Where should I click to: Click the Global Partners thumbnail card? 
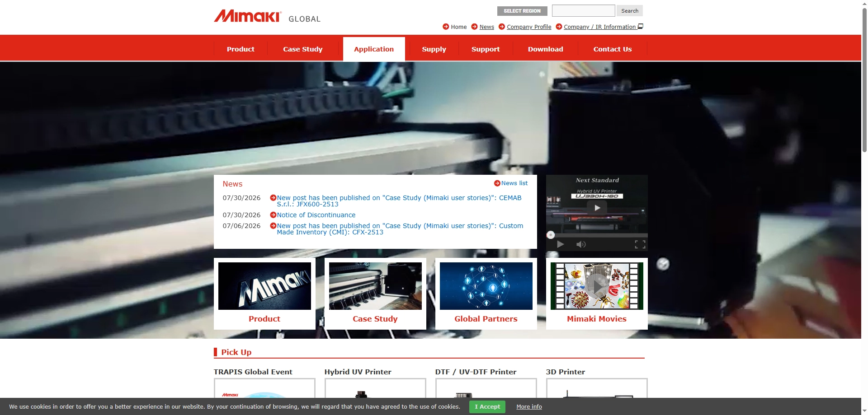pyautogui.click(x=486, y=294)
